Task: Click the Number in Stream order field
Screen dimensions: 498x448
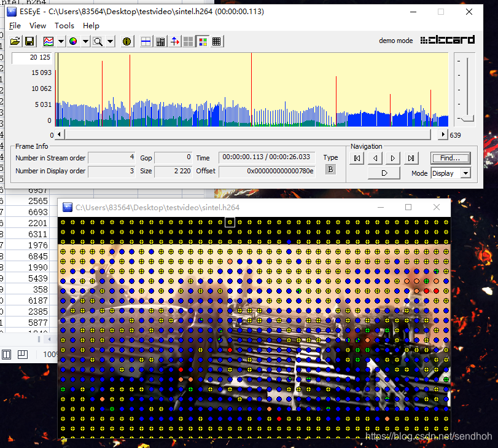Action: coord(112,157)
